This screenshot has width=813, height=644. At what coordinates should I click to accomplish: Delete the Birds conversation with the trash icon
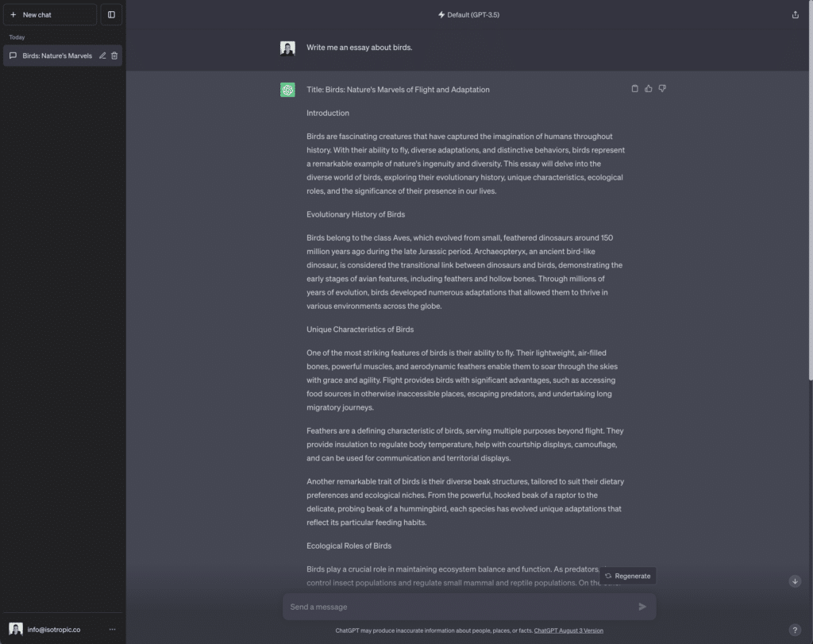click(114, 56)
